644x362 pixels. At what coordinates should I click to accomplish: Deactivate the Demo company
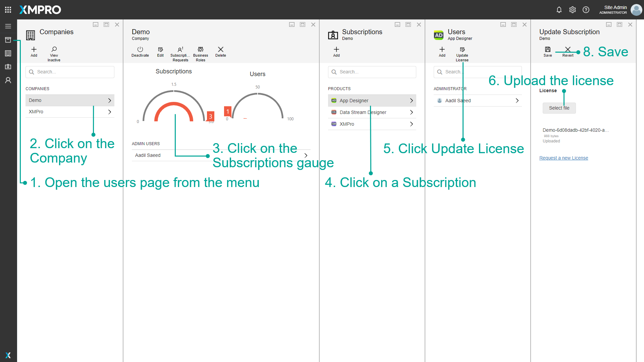[x=140, y=52]
